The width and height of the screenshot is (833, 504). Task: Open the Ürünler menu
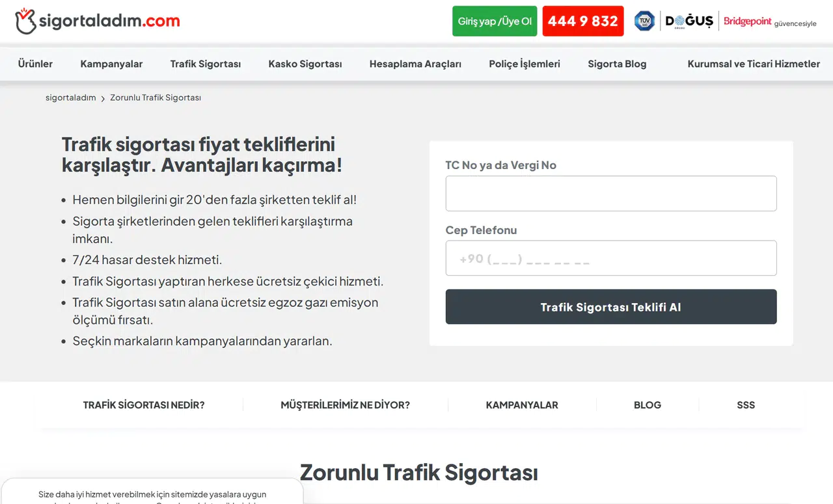pyautogui.click(x=35, y=64)
